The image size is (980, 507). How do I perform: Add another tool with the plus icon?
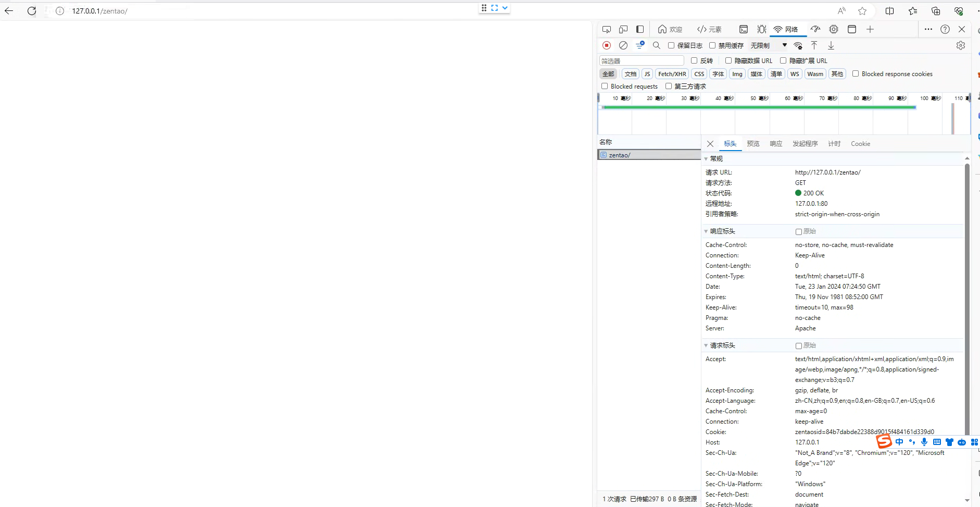coord(870,29)
